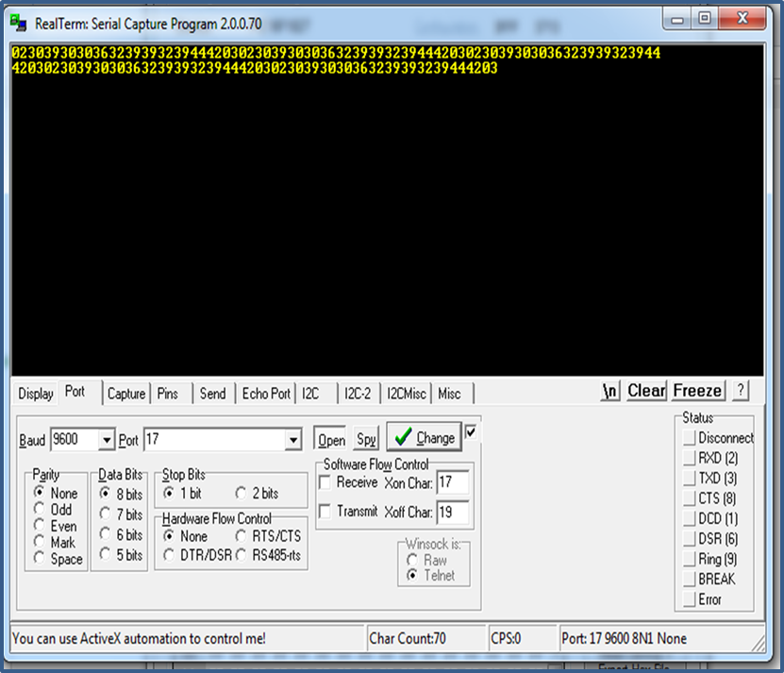
Task: Toggle the checkbox next to Change button
Action: (471, 431)
